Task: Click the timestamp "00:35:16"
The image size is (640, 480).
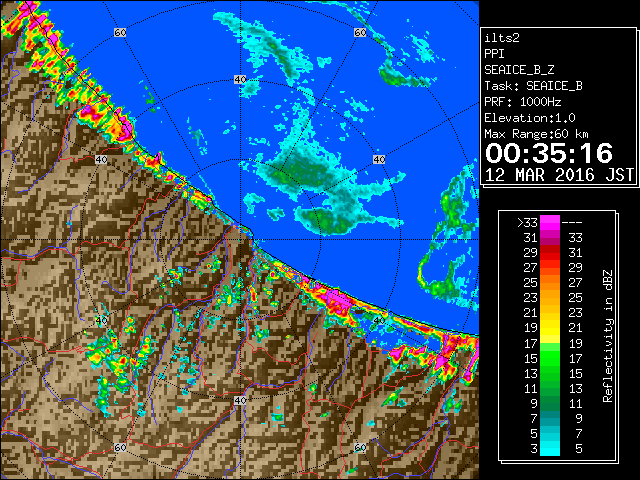Action: coord(549,153)
